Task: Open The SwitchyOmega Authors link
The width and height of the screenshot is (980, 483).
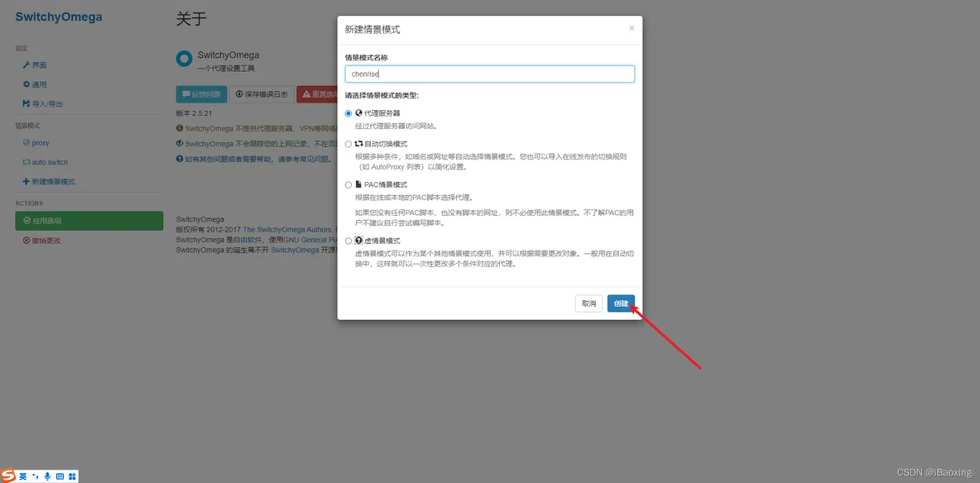Action: pyautogui.click(x=286, y=229)
